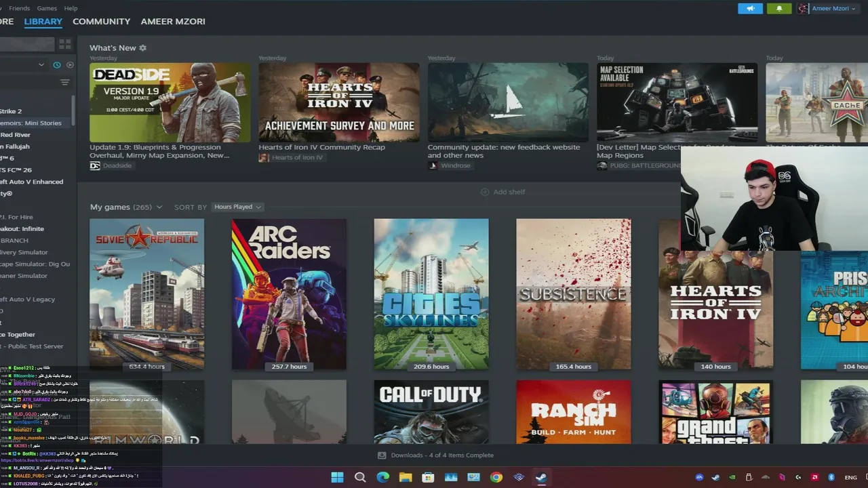Open Call of Duty game cover
The image size is (868, 488).
[x=431, y=411]
